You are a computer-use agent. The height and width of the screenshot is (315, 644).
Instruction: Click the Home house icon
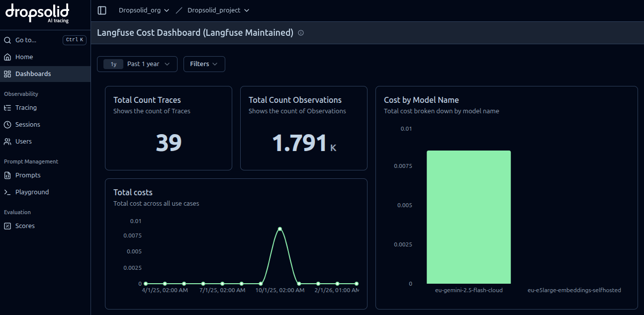(7, 57)
